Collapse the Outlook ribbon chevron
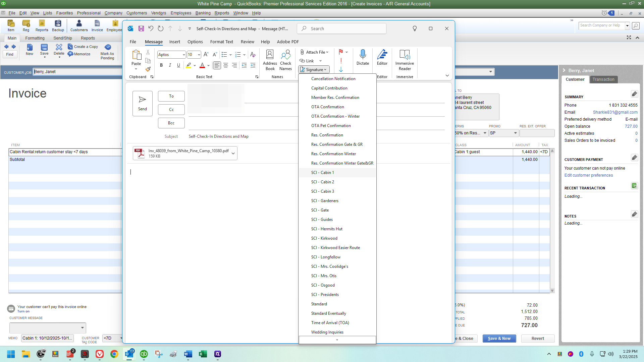Screen dimensions: 644x362 [447, 76]
